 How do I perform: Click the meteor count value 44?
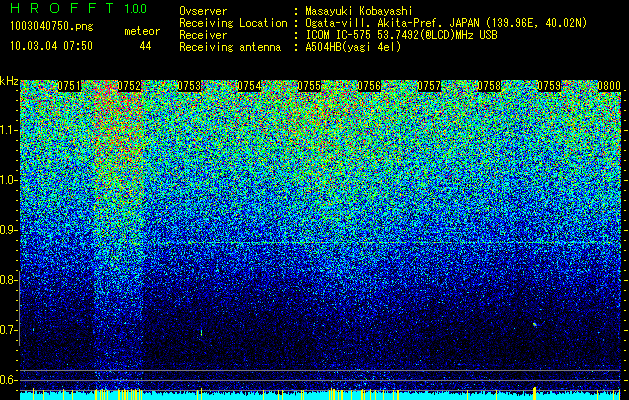pos(145,46)
